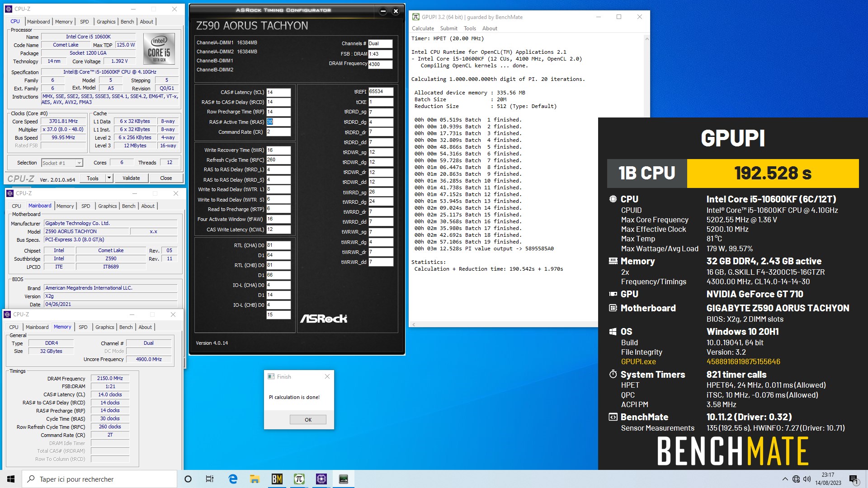The width and height of the screenshot is (868, 488).
Task: Launch Microsoft Edge from taskbar
Action: tap(233, 479)
